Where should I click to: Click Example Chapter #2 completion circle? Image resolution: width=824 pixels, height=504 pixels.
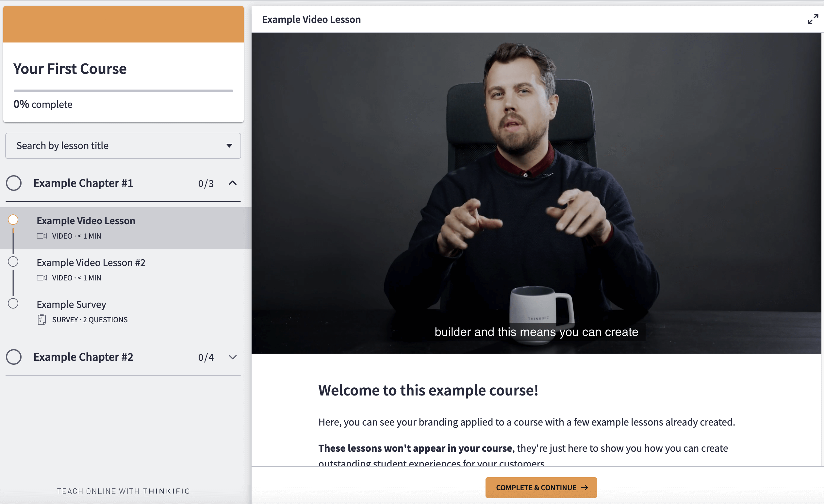point(14,357)
